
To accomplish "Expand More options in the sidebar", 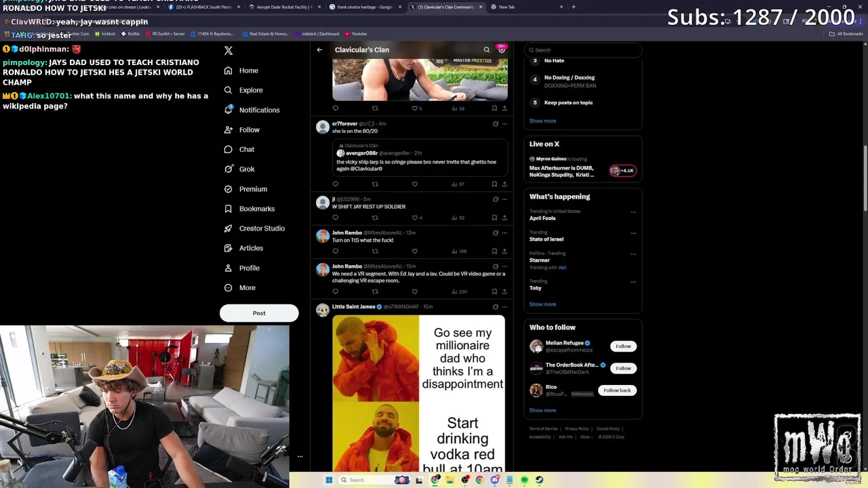I will pos(240,287).
